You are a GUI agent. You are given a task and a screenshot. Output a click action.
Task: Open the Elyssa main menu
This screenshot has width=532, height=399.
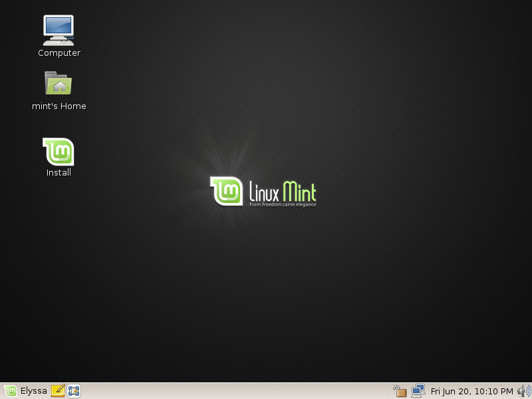coord(33,391)
